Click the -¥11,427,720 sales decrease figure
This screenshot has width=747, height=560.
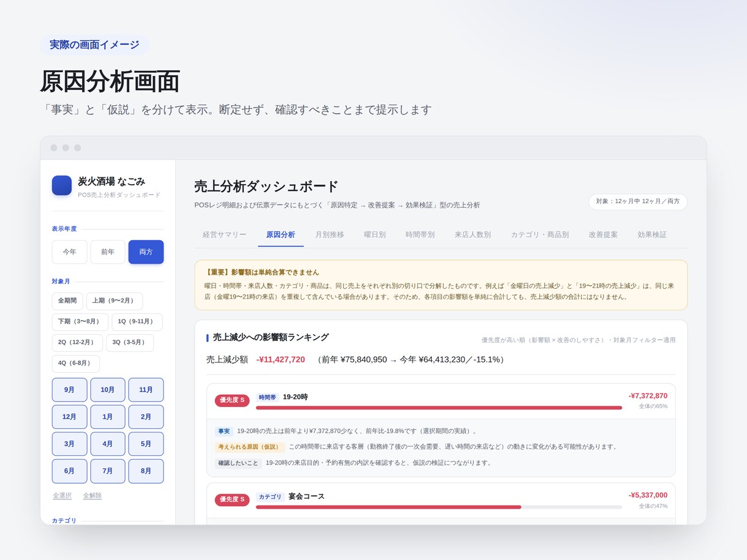click(280, 360)
